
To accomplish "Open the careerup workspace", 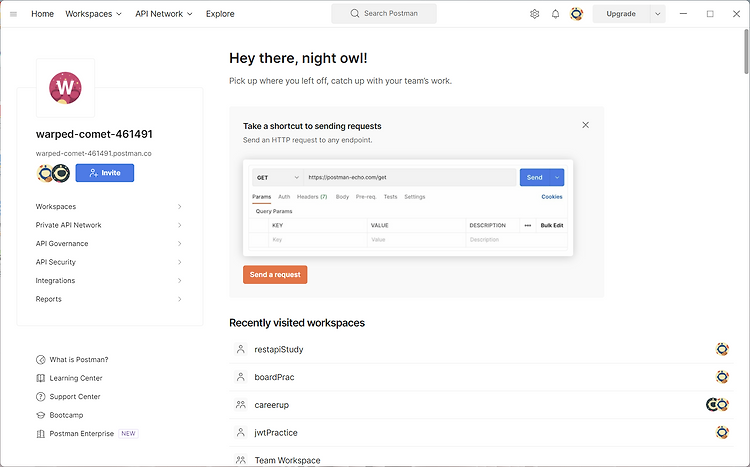I will tap(272, 405).
